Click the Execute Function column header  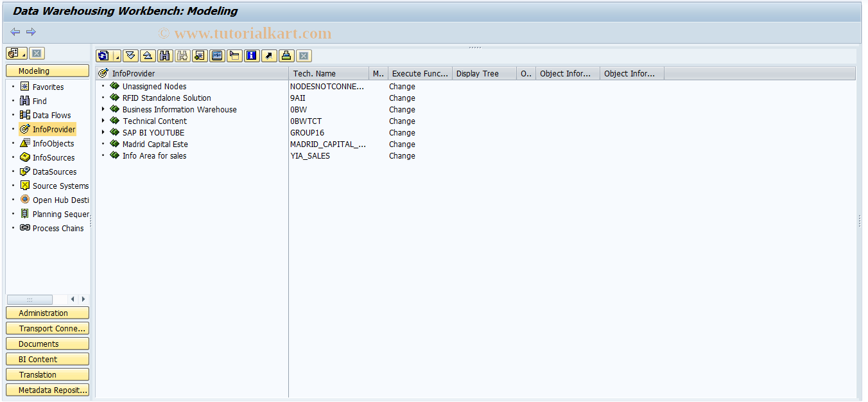(x=420, y=73)
